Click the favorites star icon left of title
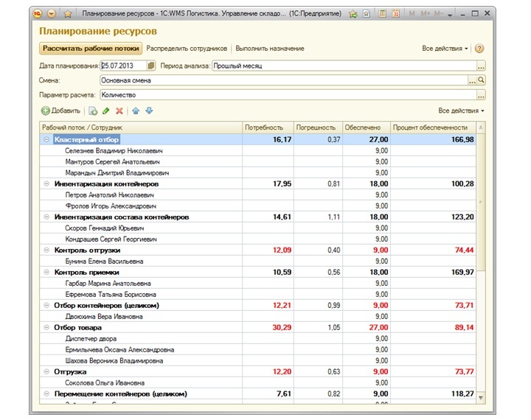 point(68,13)
